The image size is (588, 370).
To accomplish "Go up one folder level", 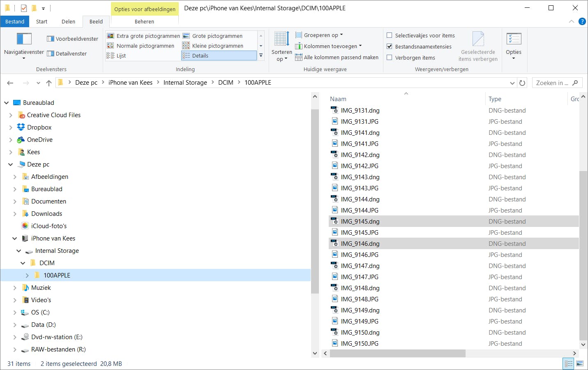I will click(x=49, y=83).
